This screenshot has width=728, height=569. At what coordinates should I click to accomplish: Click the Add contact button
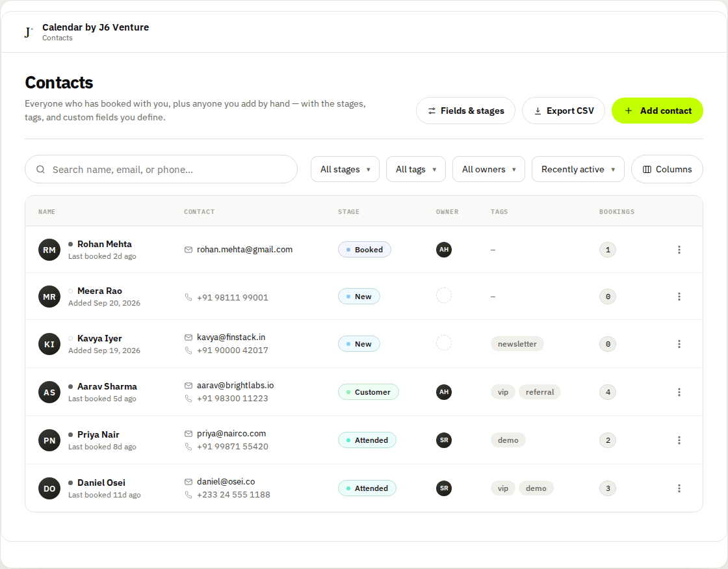[657, 111]
